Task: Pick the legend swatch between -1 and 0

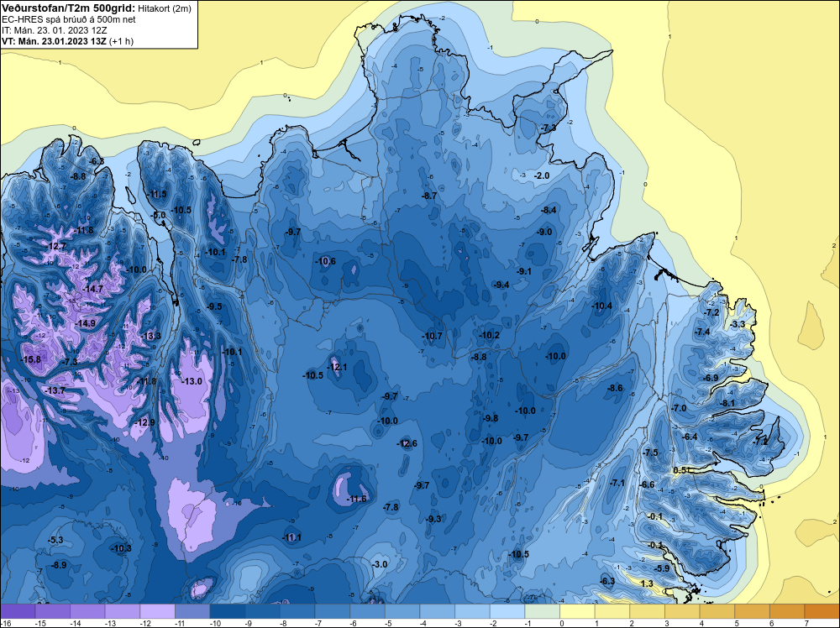Action: point(542,611)
